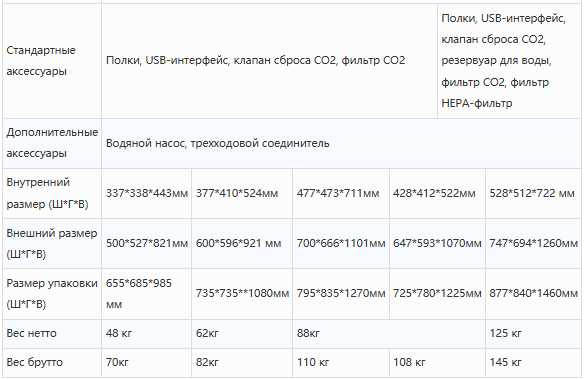Image resolution: width=585 pixels, height=379 pixels.
Task: Click the 428*412*522мм cell
Action: 437,193
